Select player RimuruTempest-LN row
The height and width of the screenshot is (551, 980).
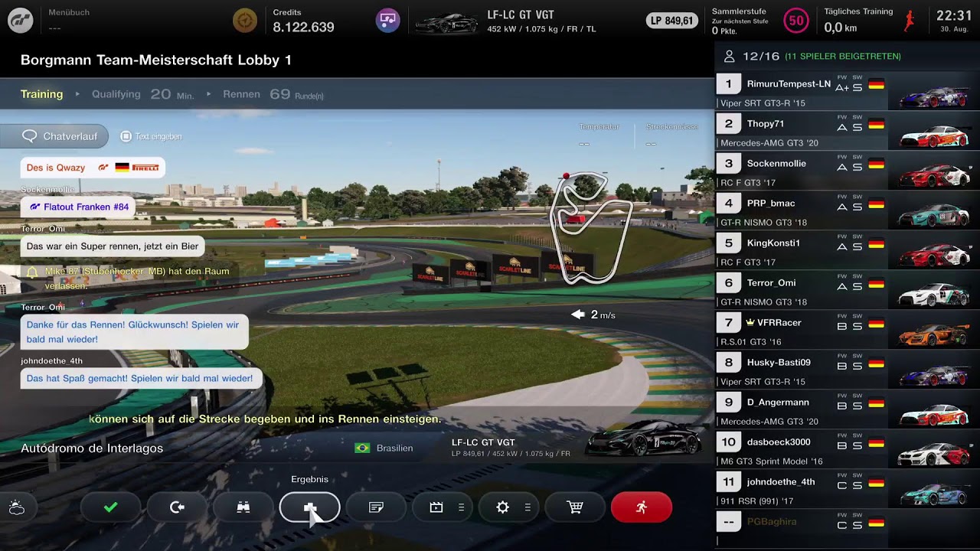point(848,91)
